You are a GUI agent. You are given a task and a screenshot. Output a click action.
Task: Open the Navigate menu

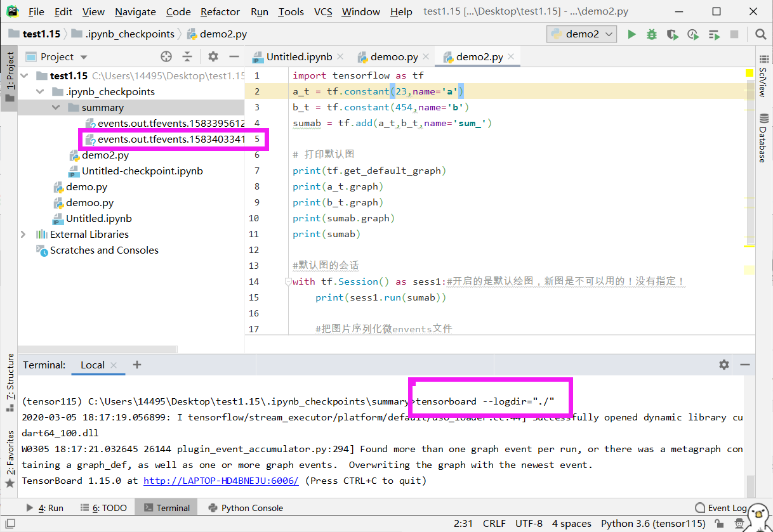[135, 12]
